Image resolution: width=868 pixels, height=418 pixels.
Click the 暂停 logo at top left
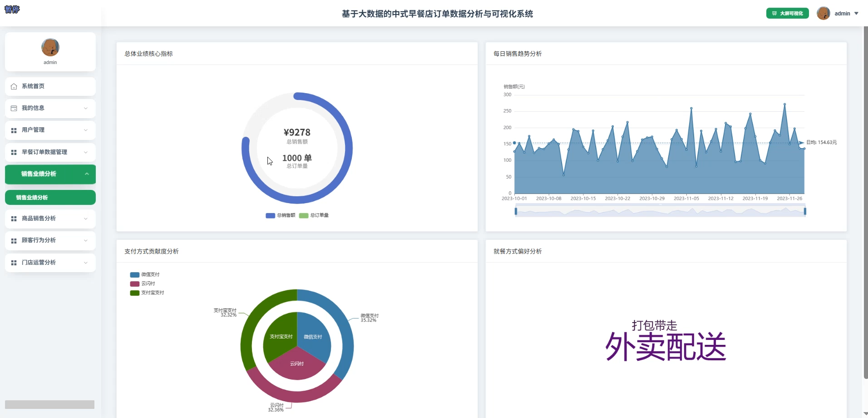coord(12,9)
